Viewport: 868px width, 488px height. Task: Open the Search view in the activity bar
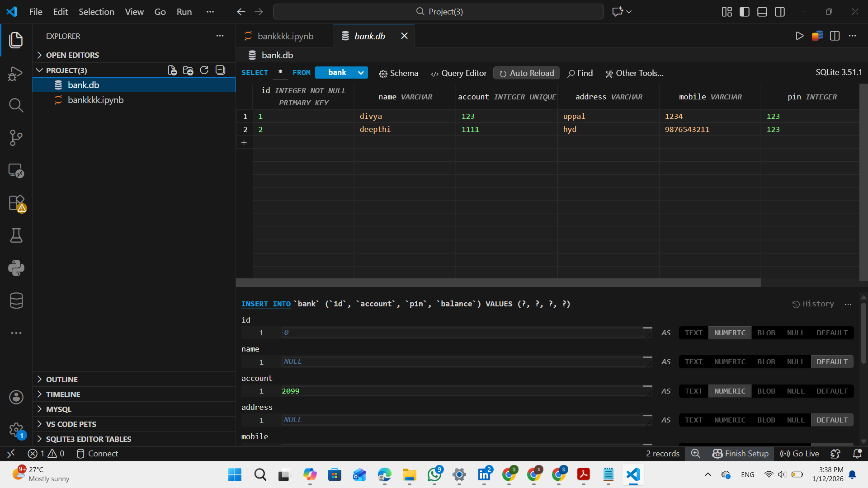click(x=16, y=105)
